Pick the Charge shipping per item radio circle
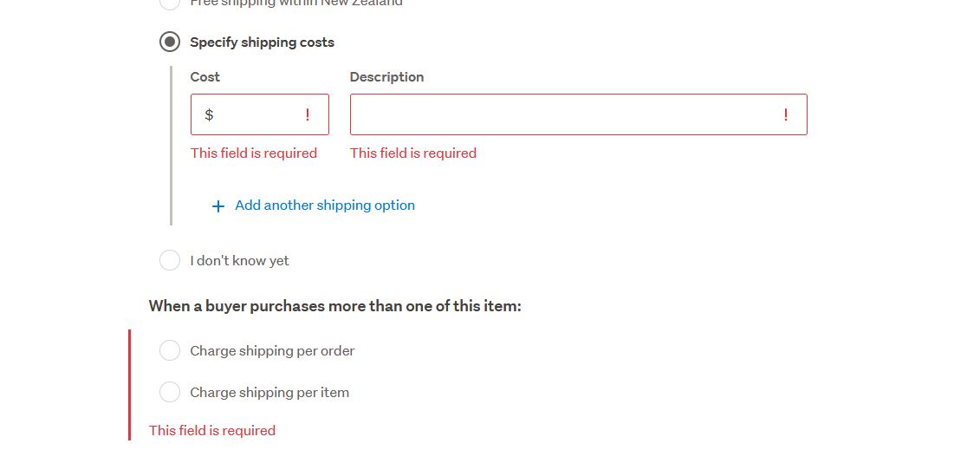The width and height of the screenshot is (980, 463). pyautogui.click(x=170, y=392)
